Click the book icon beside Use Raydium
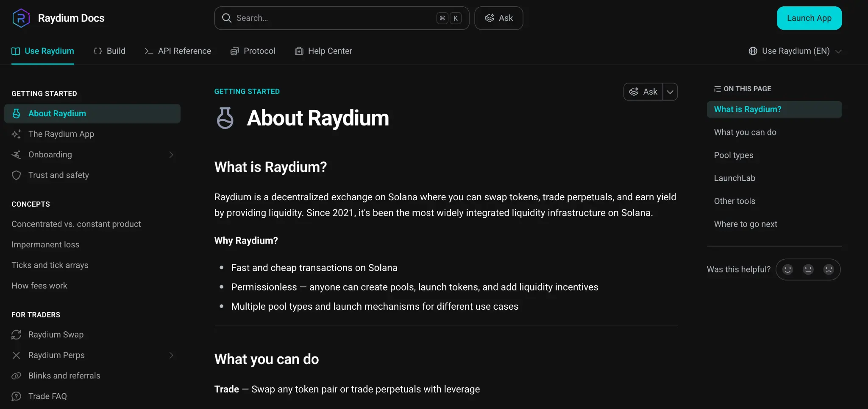The width and height of the screenshot is (868, 409). 16,51
